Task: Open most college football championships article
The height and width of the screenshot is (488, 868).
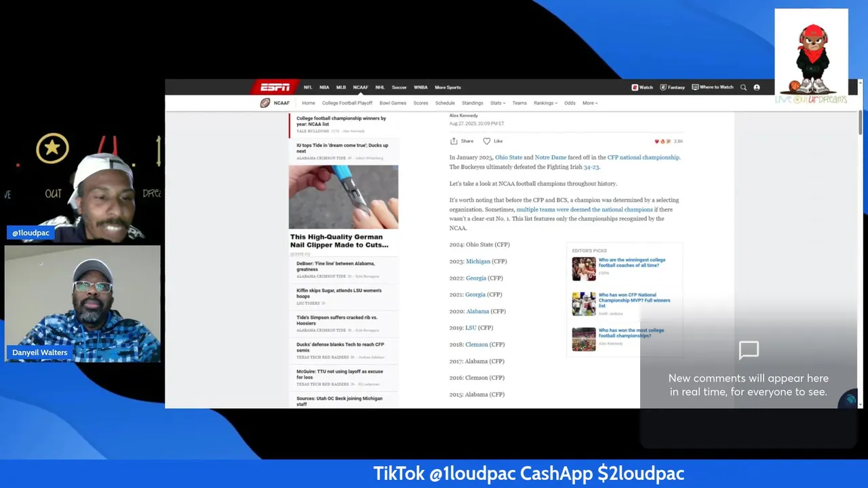Action: coord(631,333)
